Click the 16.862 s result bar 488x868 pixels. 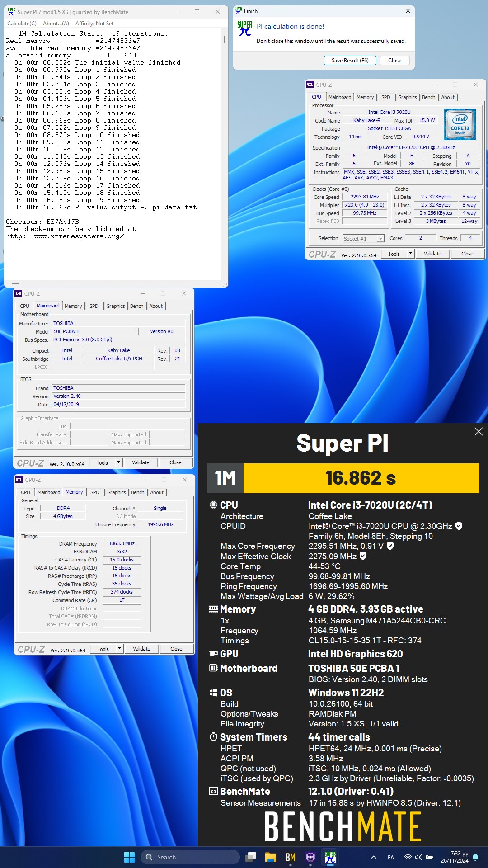(361, 478)
